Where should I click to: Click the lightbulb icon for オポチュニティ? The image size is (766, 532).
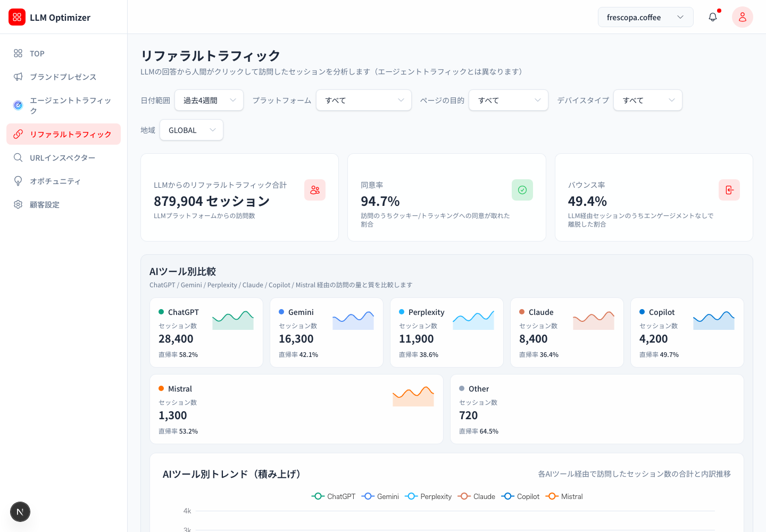coord(18,181)
